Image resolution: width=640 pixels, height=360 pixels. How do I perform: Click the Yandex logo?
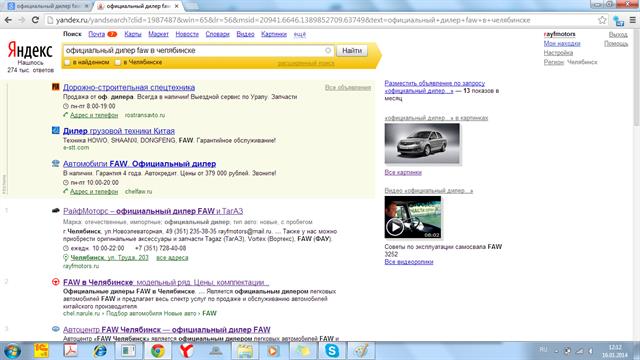30,51
